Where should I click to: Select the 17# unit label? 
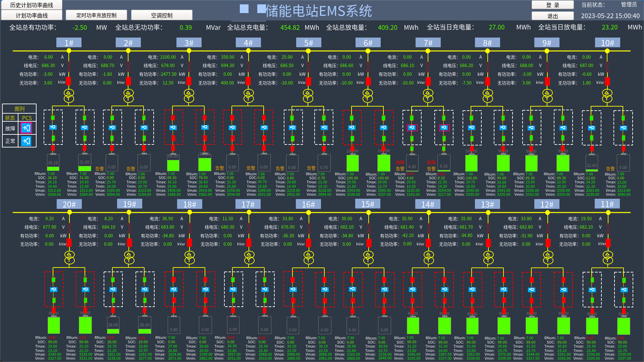click(248, 204)
